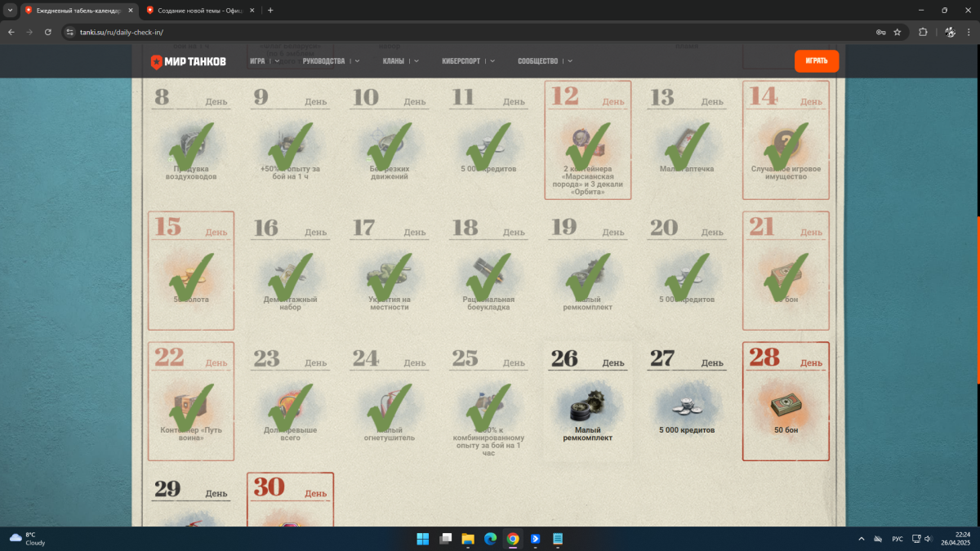The width and height of the screenshot is (980, 551).
Task: Click the browser back arrow
Action: [11, 32]
